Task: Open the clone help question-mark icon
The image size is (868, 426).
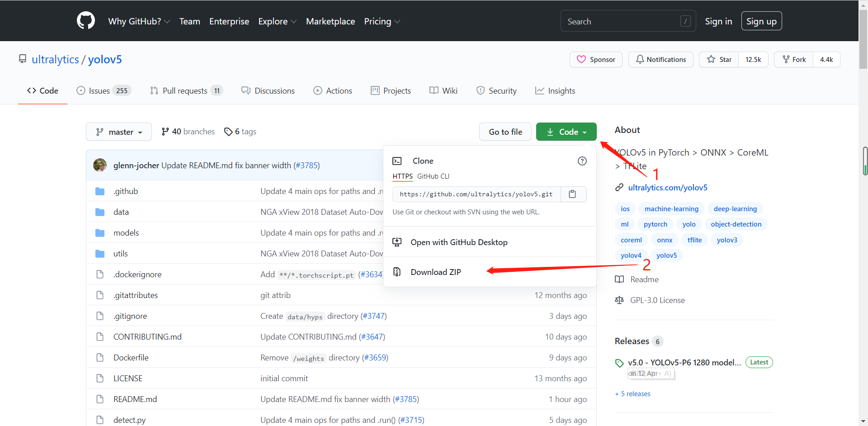Action: tap(582, 161)
